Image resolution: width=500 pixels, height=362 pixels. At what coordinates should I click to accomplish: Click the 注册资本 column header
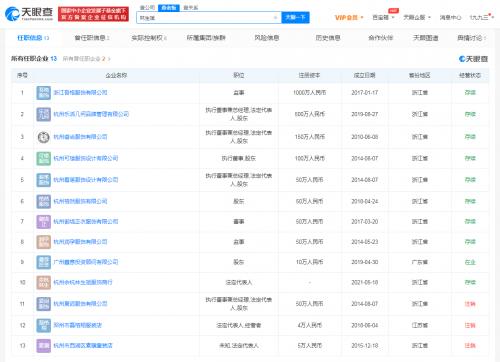click(309, 76)
